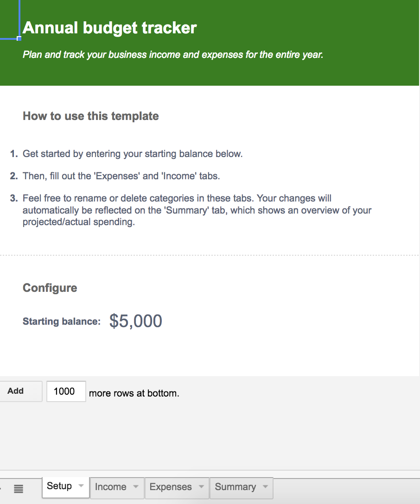Viewport: 420px width, 504px height.
Task: Show the Summary tab options arrow
Action: point(265,487)
